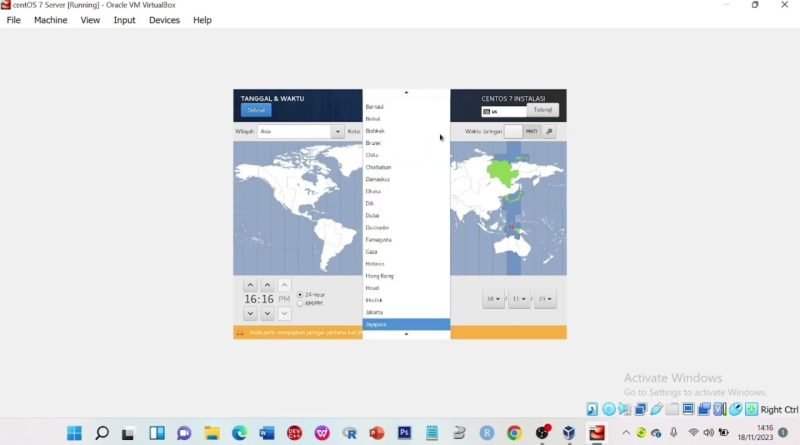Click the world timezone map on Australia
Viewport: 800px width, 445px height.
514,248
